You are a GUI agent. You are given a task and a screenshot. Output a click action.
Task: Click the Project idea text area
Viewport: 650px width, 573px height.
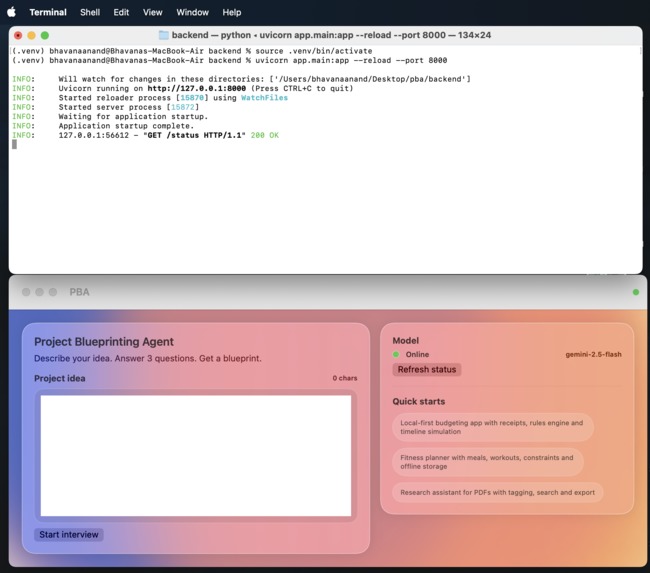tap(196, 455)
